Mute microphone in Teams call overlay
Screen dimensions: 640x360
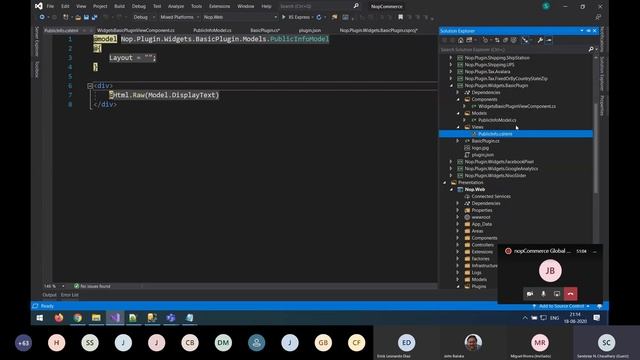[543, 294]
